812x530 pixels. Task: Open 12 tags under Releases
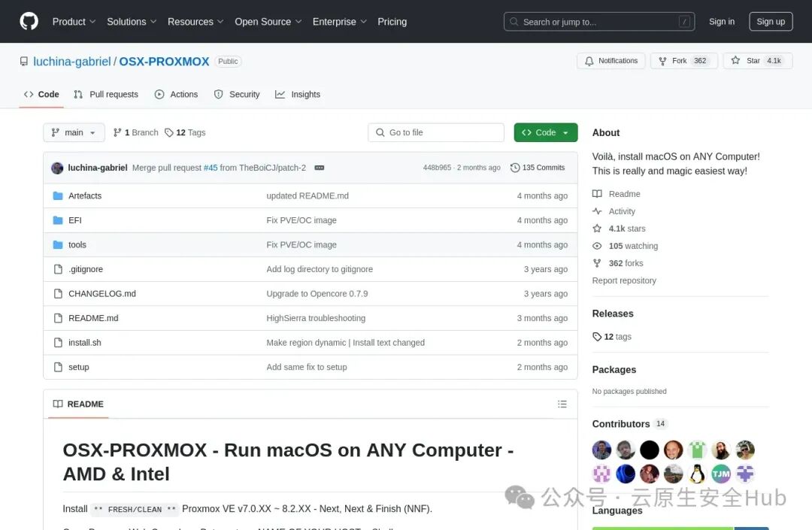[x=612, y=337]
